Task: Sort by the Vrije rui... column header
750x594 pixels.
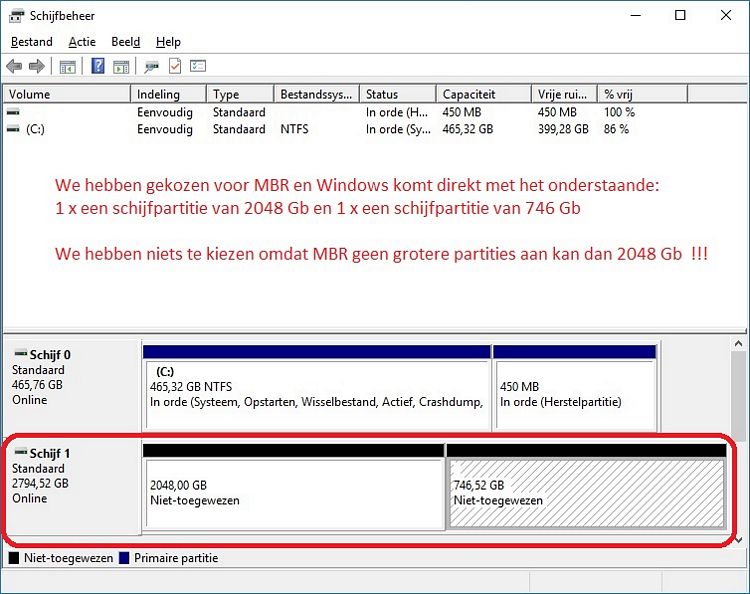Action: pyautogui.click(x=564, y=94)
